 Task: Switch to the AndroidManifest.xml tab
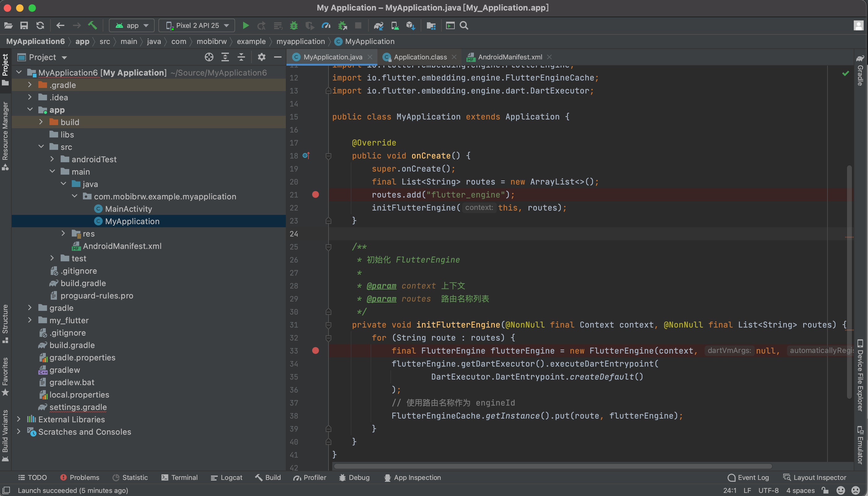coord(509,57)
